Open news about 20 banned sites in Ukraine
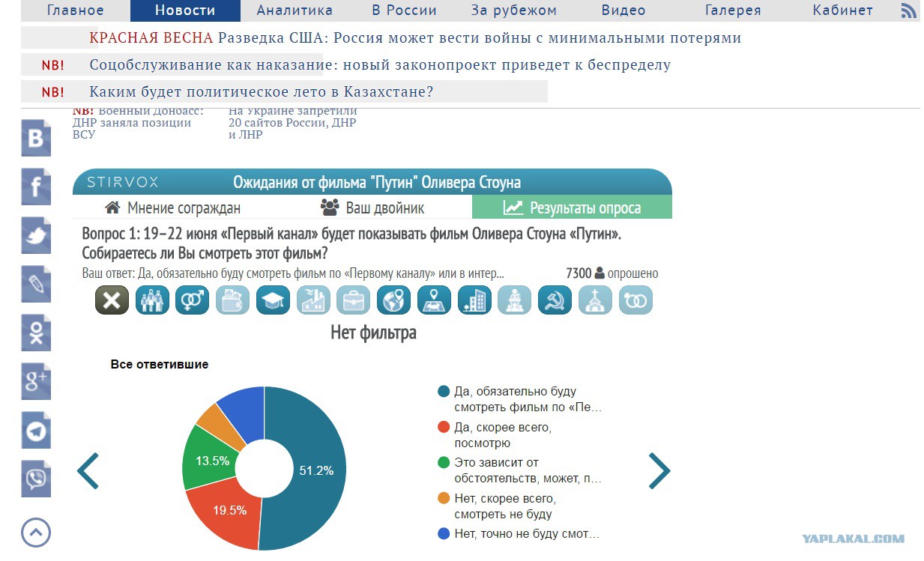The width and height of the screenshot is (924, 561). pos(292,123)
